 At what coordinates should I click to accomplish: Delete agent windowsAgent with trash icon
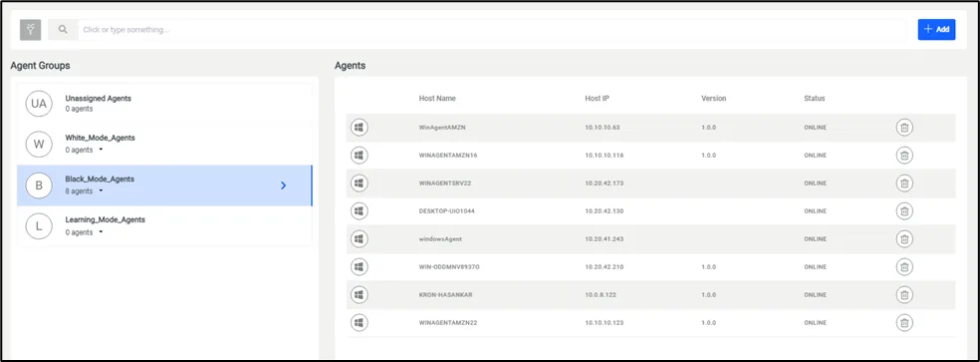pyautogui.click(x=903, y=238)
